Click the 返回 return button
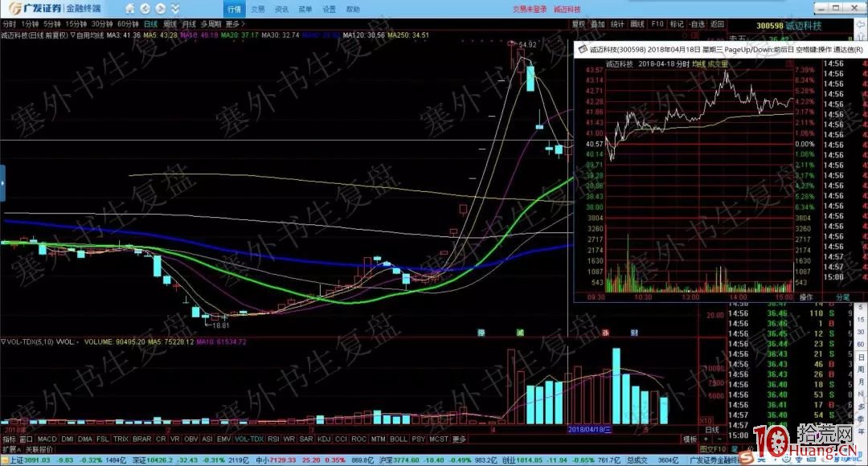The image size is (868, 466). pyautogui.click(x=717, y=24)
